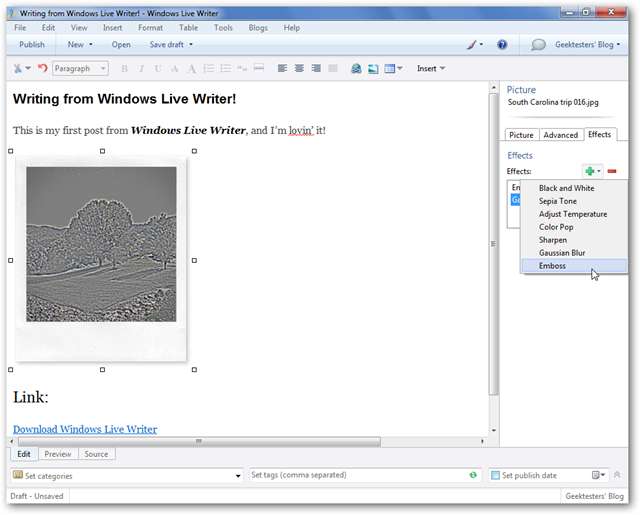Expand the Set categories dropdown
Viewport: 640px width, 515px height.
point(238,476)
